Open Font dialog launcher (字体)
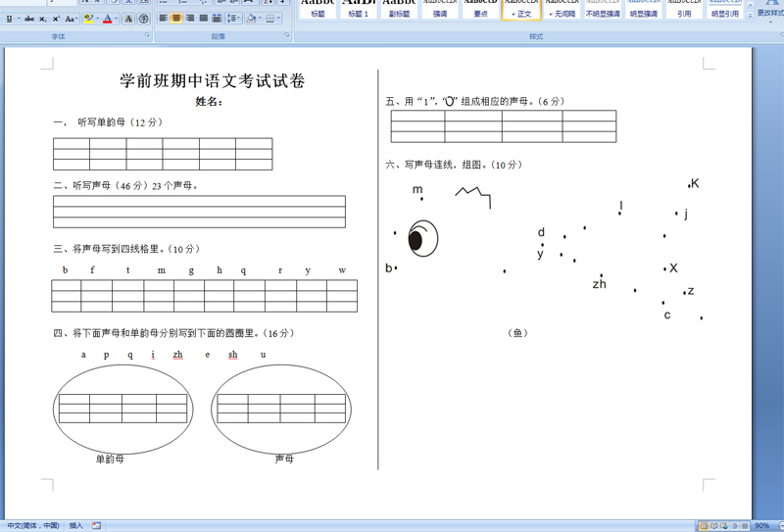 click(x=148, y=35)
